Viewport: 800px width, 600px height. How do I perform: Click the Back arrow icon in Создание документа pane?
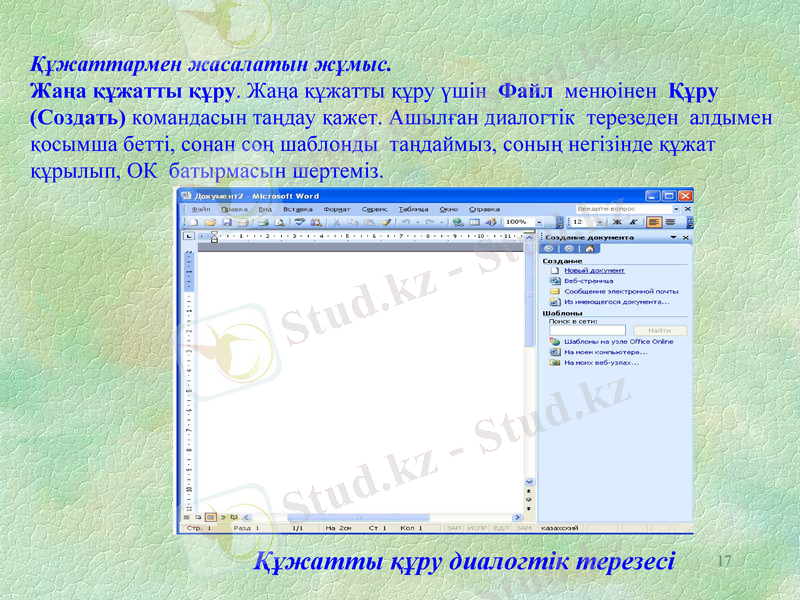[x=548, y=248]
